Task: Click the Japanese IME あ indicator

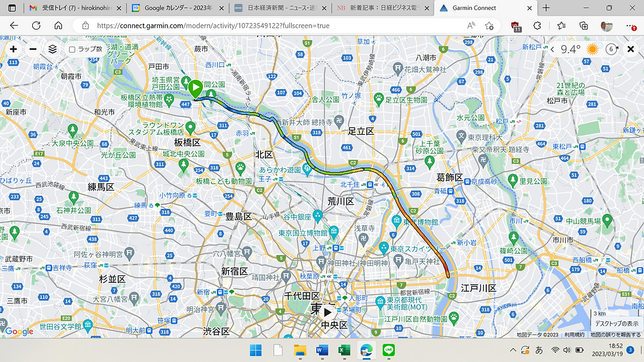Action: (539, 350)
